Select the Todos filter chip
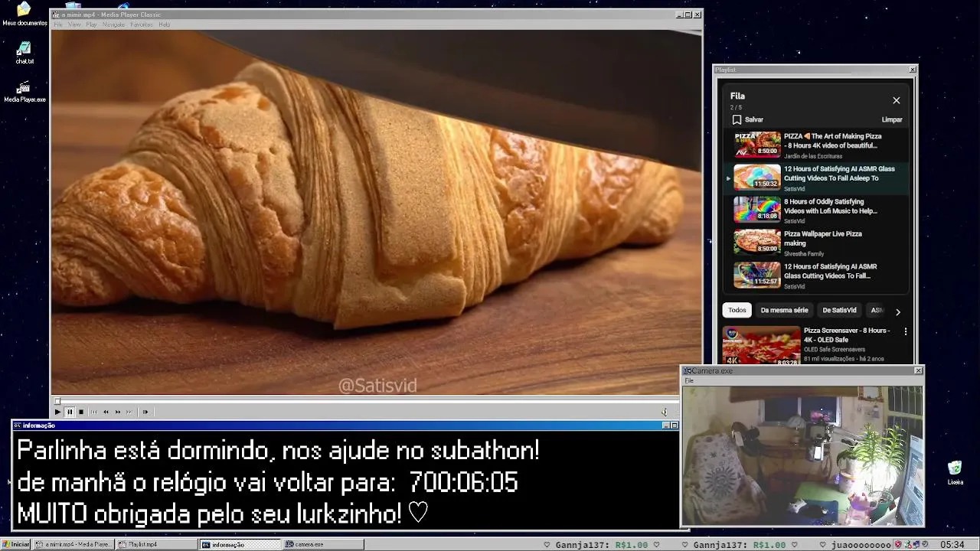 coord(737,310)
